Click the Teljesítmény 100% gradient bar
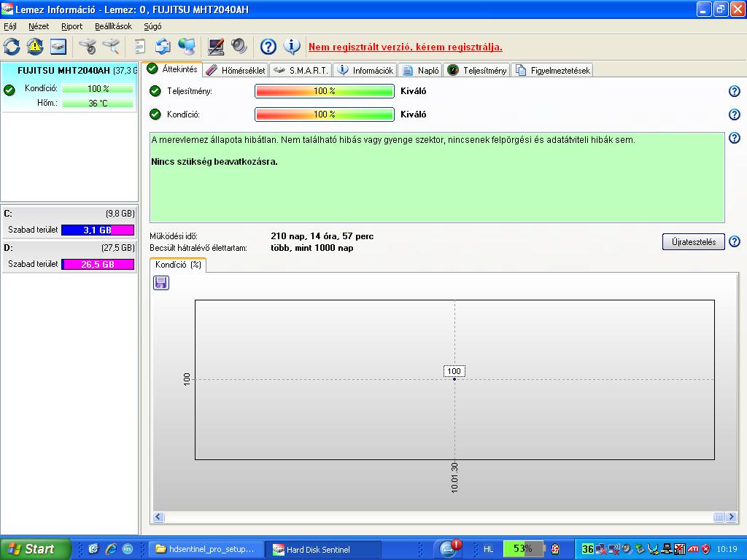 [x=325, y=91]
